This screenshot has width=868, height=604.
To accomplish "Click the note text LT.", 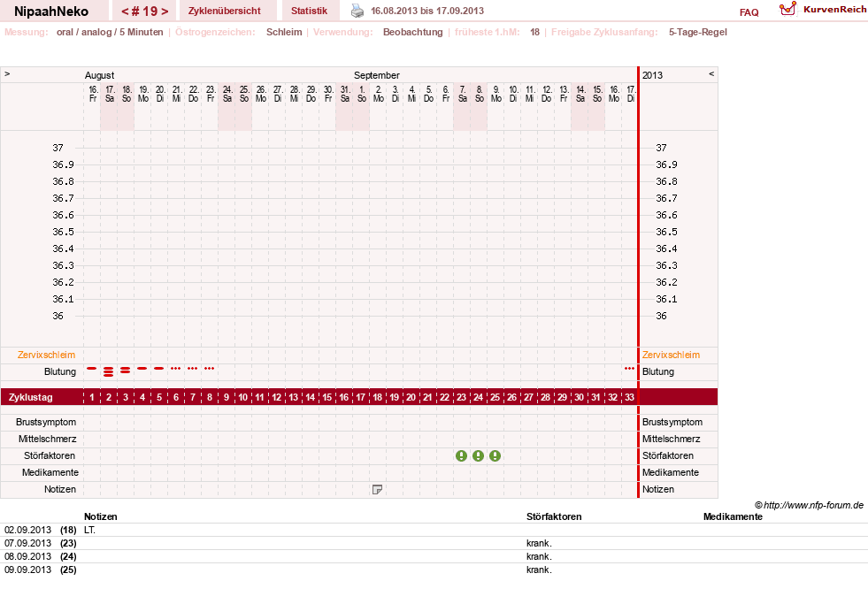I will pos(89,530).
